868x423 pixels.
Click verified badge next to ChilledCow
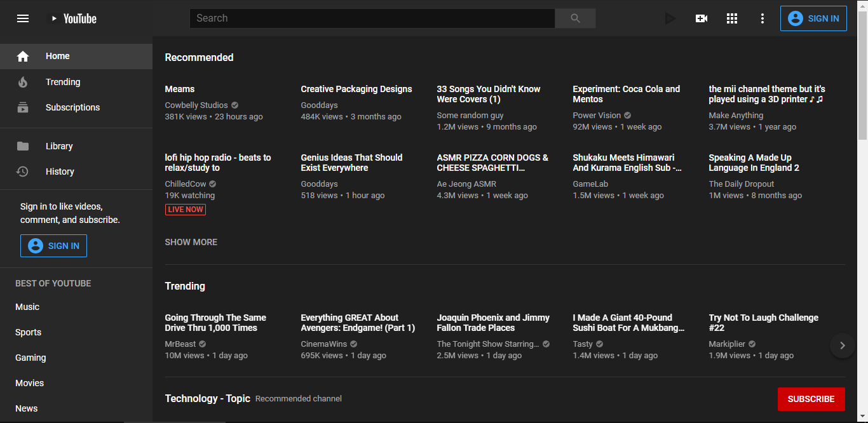click(213, 184)
